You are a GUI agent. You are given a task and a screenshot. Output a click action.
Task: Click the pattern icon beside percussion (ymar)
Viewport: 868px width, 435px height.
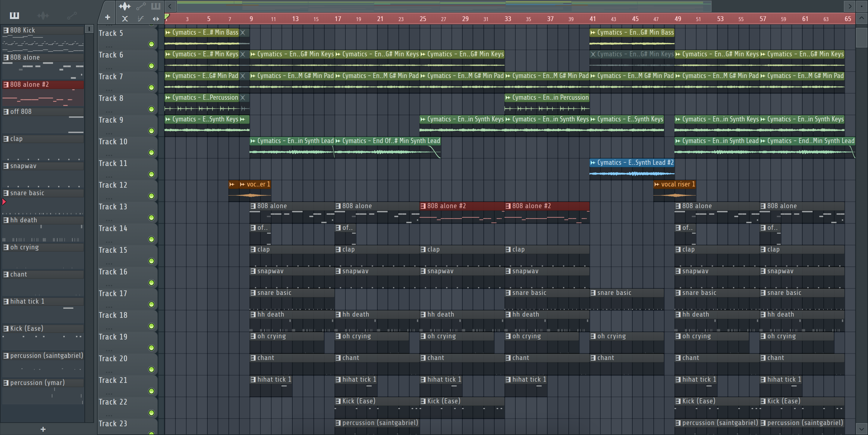pos(6,383)
